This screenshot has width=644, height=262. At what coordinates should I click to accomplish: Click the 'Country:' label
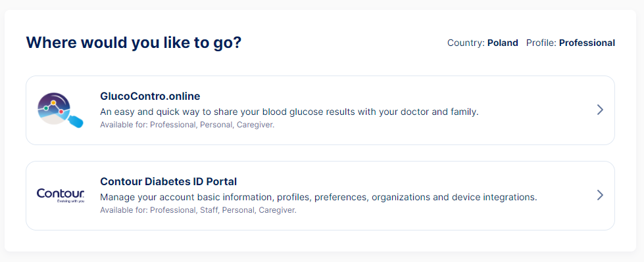pos(466,43)
